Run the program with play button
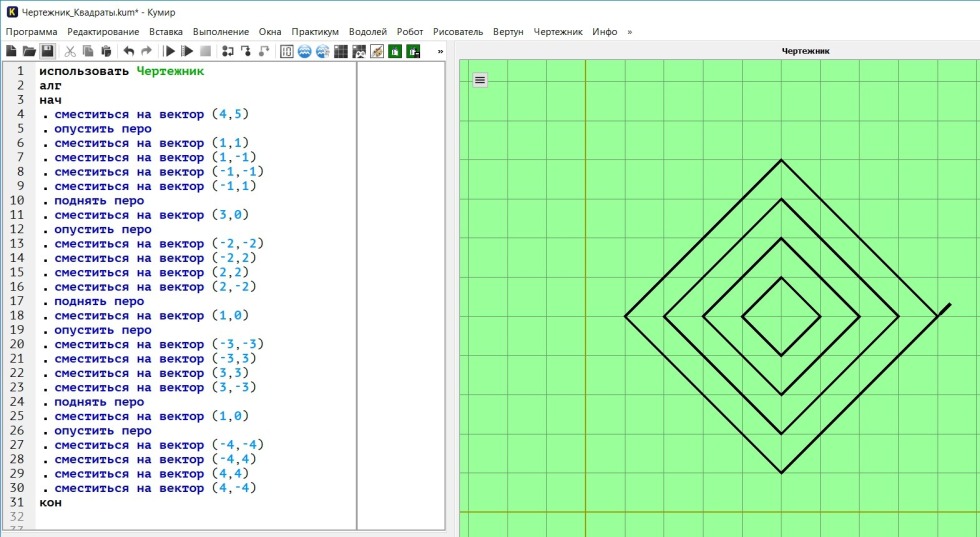 pos(170,51)
